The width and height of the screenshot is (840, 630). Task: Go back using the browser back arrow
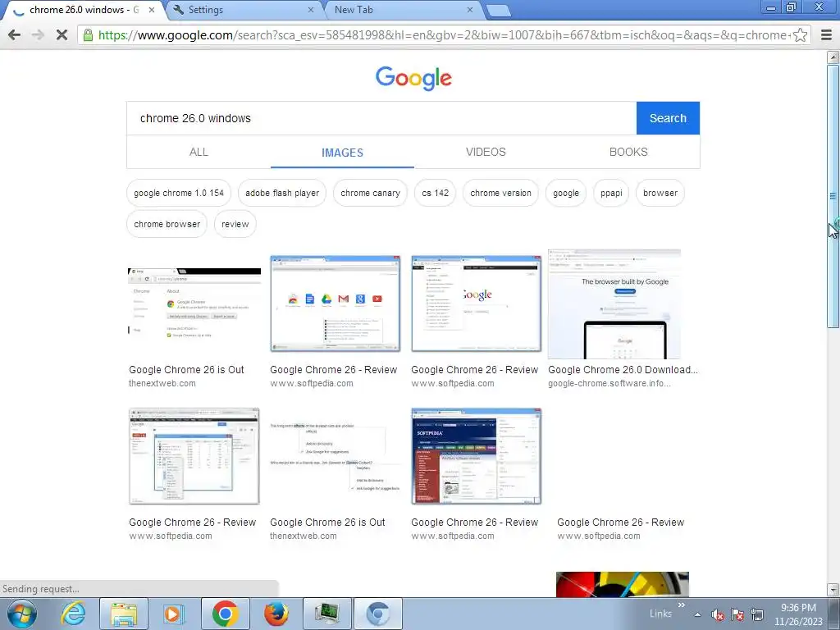tap(15, 35)
